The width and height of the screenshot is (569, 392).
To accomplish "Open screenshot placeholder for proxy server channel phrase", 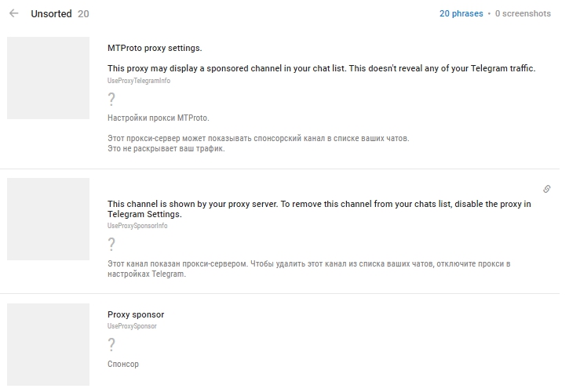I will pyautogui.click(x=48, y=219).
